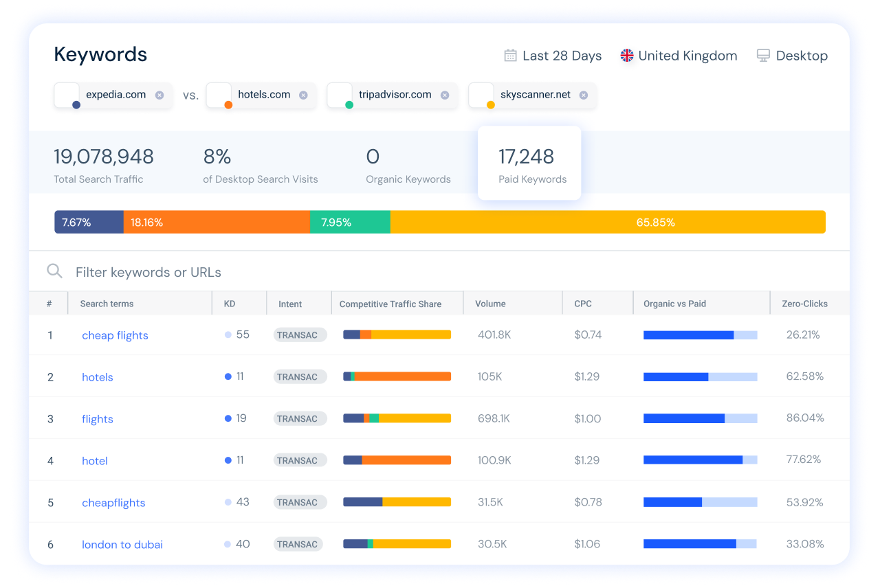
Task: Open the cheap flights keyword link
Action: (x=115, y=335)
